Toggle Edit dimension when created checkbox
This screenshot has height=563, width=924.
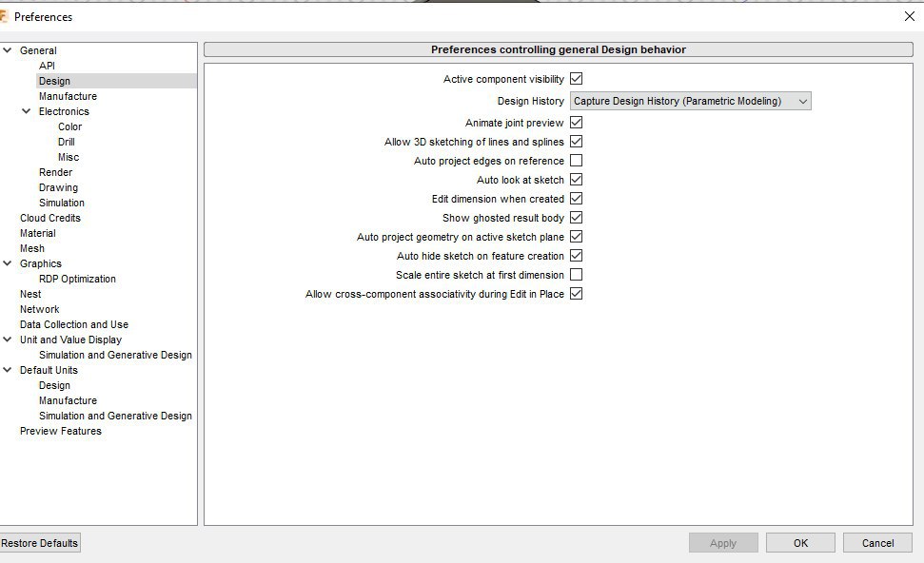(577, 199)
